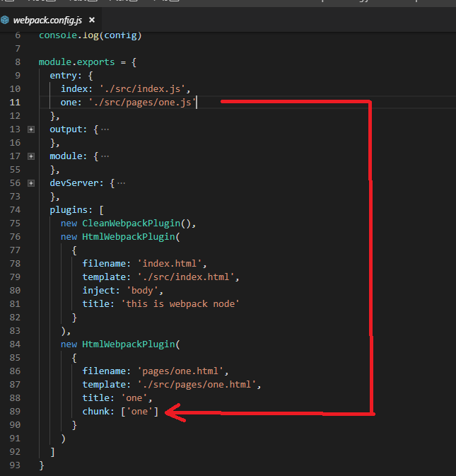Click chunk: ['one'] on line 89

(x=120, y=412)
